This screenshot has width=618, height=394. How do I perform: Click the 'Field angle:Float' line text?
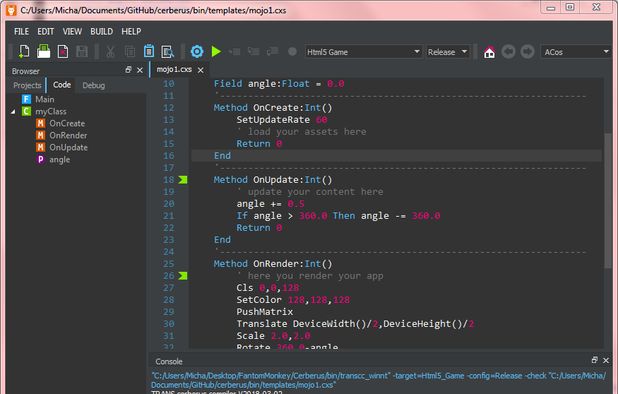coord(279,84)
